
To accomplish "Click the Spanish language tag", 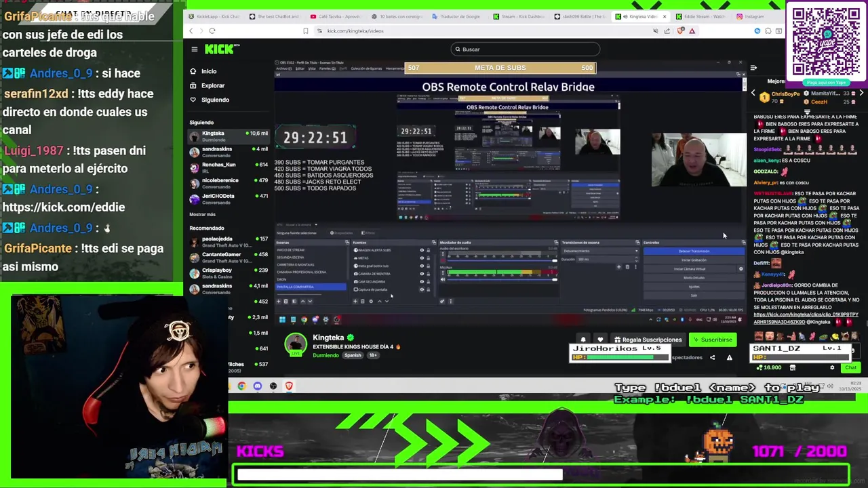I will tap(353, 355).
